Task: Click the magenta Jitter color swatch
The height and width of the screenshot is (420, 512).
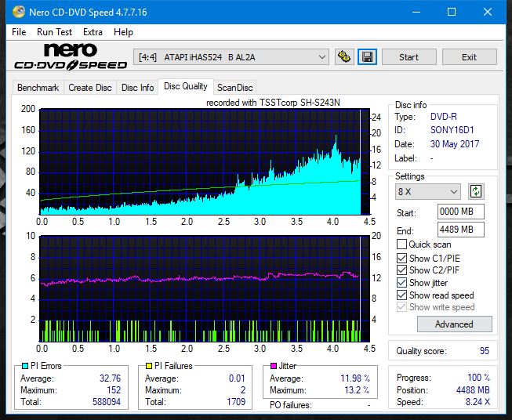Action: pos(274,366)
